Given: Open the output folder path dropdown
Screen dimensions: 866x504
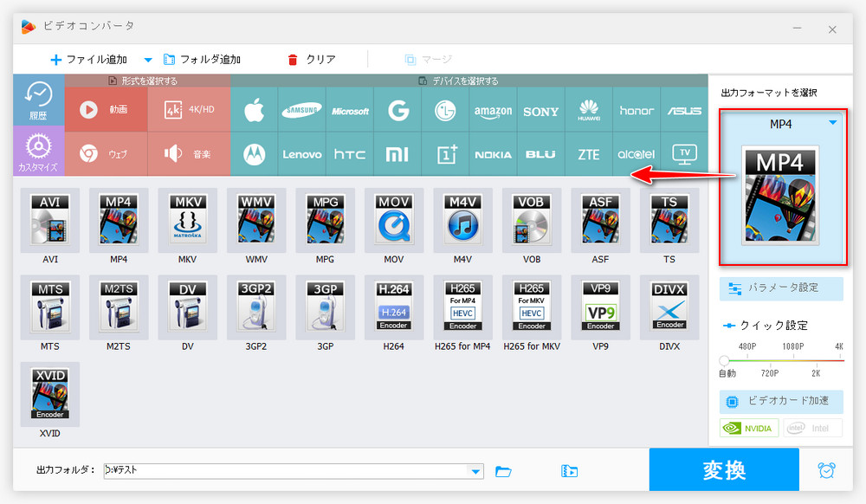Looking at the screenshot, I should point(475,471).
